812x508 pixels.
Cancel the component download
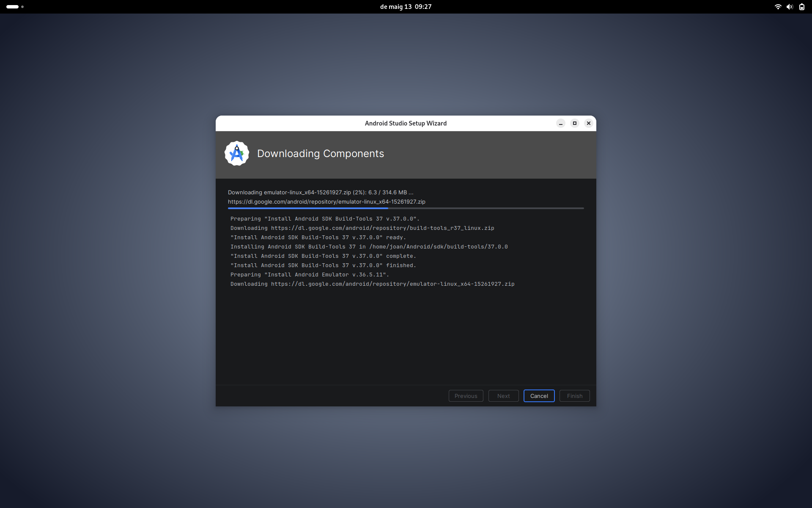pyautogui.click(x=539, y=396)
